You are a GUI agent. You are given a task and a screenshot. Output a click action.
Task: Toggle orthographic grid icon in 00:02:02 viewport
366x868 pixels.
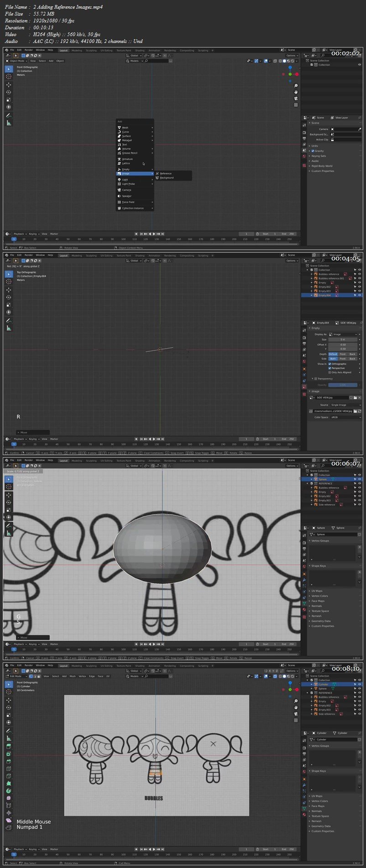[296, 105]
